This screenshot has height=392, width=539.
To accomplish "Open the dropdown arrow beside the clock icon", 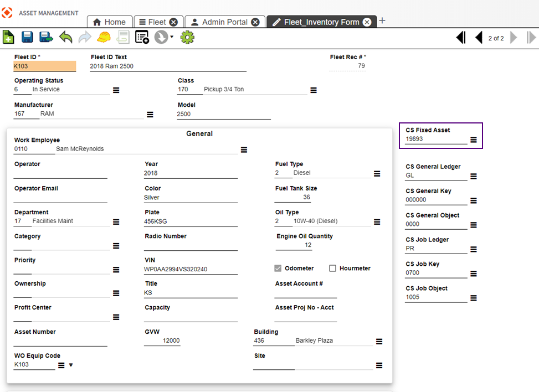I will coord(172,37).
